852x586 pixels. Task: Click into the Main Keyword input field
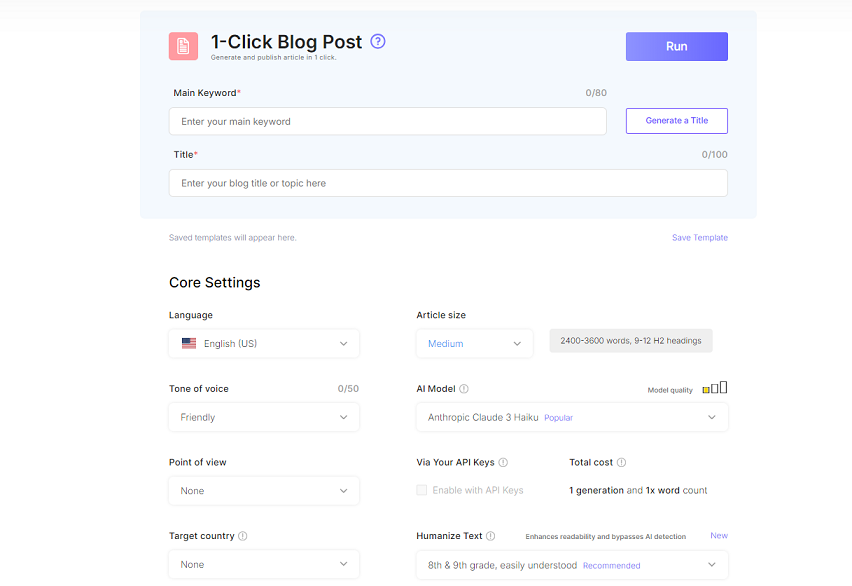tap(387, 122)
